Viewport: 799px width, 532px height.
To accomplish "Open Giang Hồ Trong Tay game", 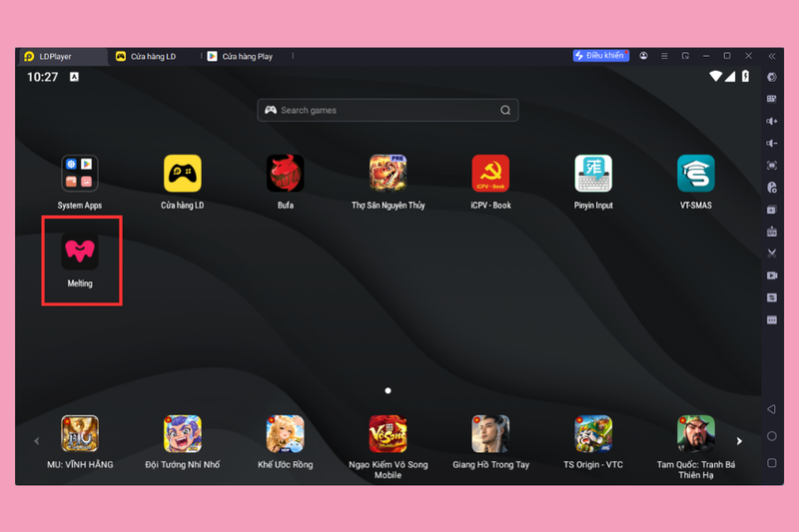I will point(490,434).
